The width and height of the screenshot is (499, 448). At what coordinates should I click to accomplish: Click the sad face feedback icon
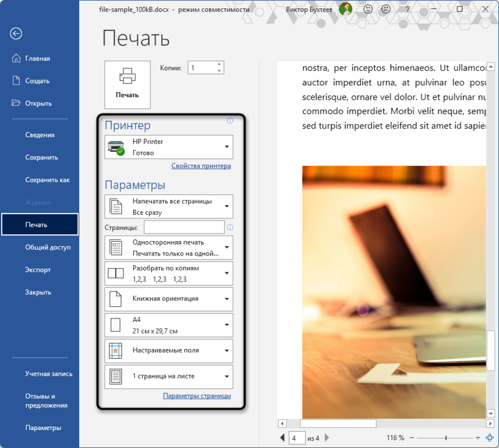(386, 9)
